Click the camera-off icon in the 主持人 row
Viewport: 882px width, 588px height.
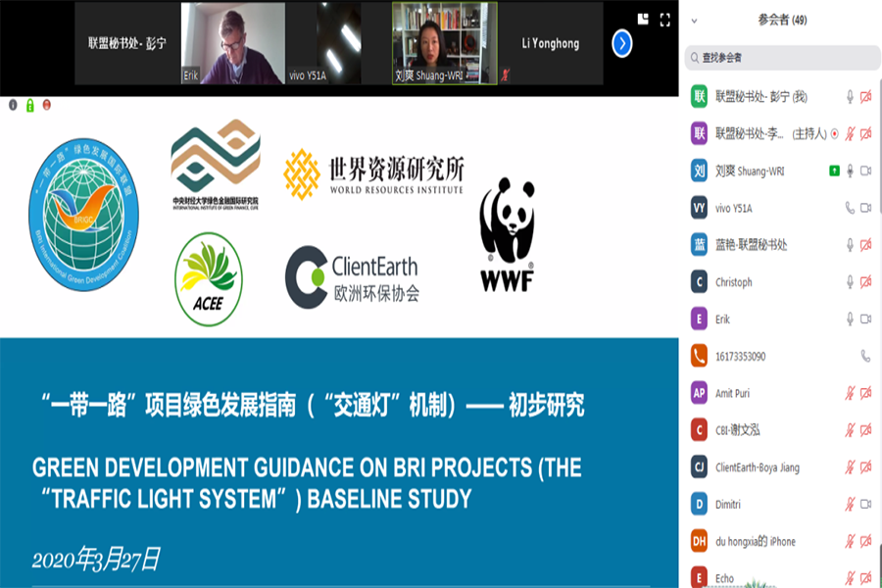click(866, 134)
